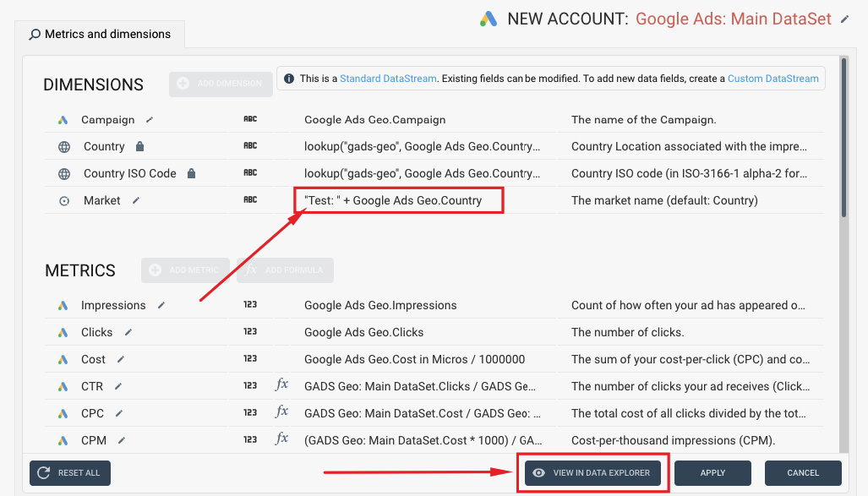868x496 pixels.
Task: Click description "The number of clicks."
Action: [628, 332]
